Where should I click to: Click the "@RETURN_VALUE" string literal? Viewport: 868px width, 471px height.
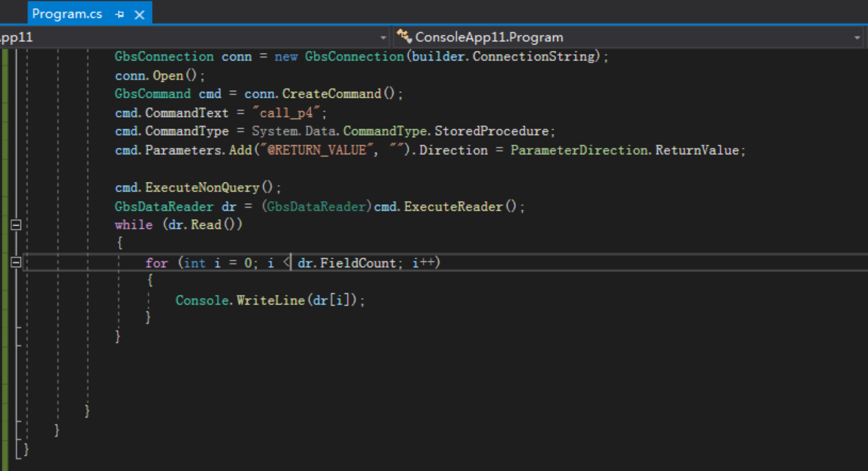[x=317, y=150]
